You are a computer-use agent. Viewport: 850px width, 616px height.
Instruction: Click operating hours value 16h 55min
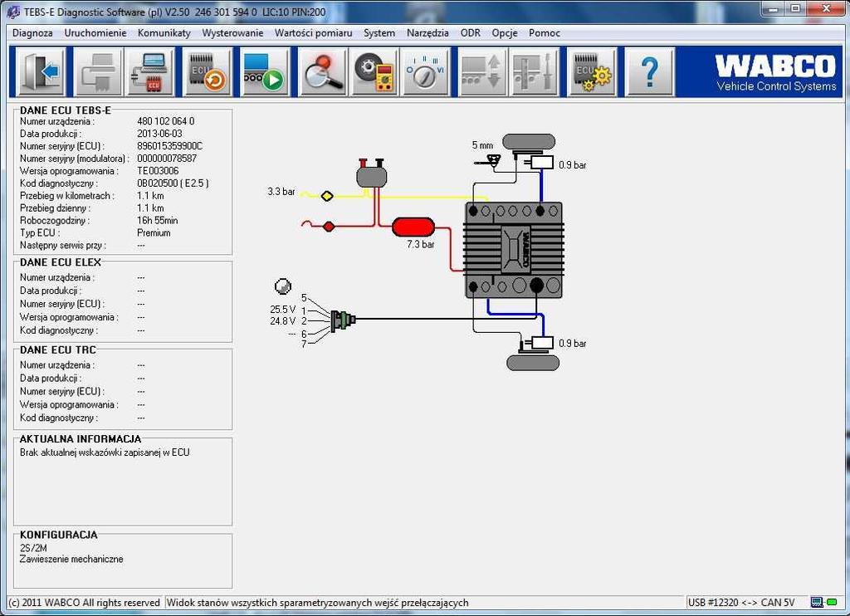(x=157, y=220)
